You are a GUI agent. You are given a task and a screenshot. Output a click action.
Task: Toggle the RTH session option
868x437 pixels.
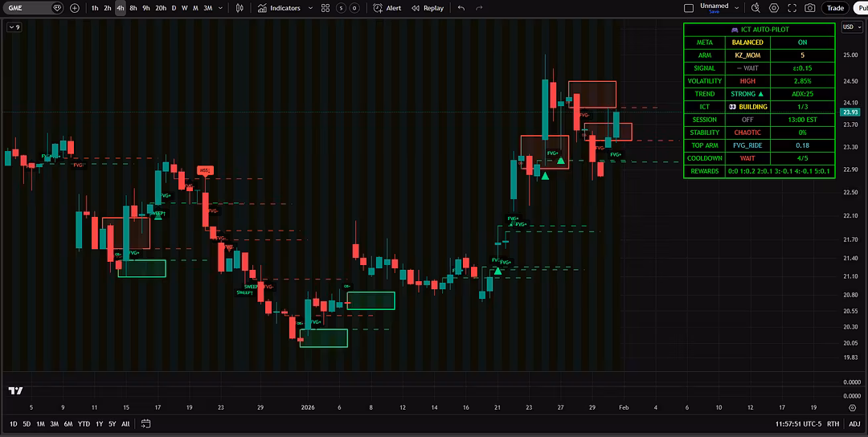[x=833, y=423]
